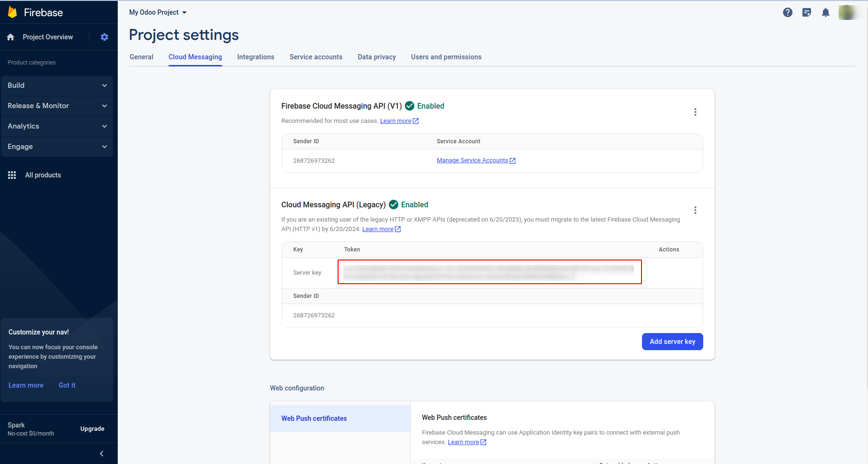
Task: Open the Manage Service Accounts link
Action: pos(472,160)
